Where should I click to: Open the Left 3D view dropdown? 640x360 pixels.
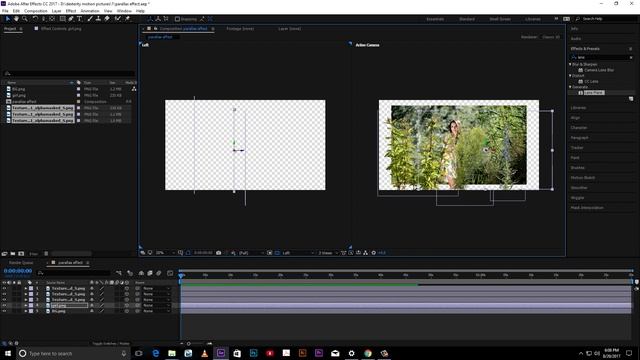(x=298, y=253)
